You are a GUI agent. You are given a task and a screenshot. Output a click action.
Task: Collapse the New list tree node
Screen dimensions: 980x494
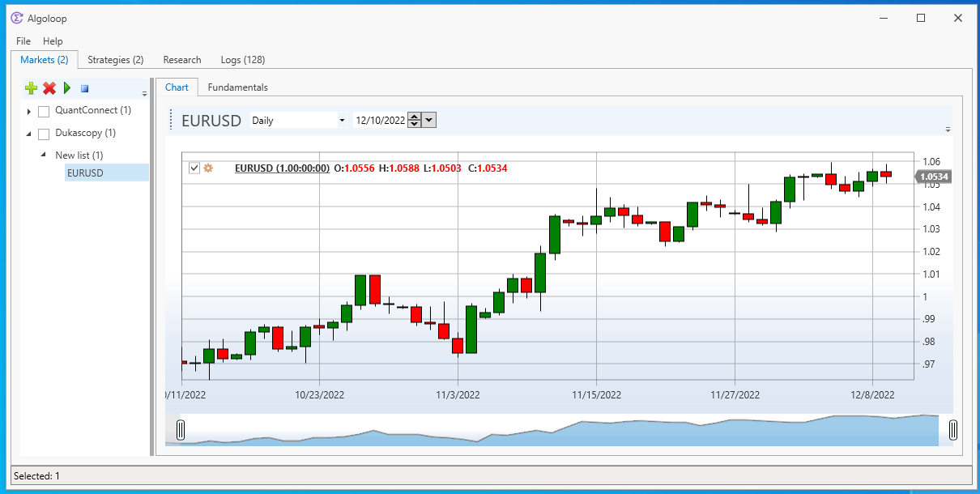43,154
